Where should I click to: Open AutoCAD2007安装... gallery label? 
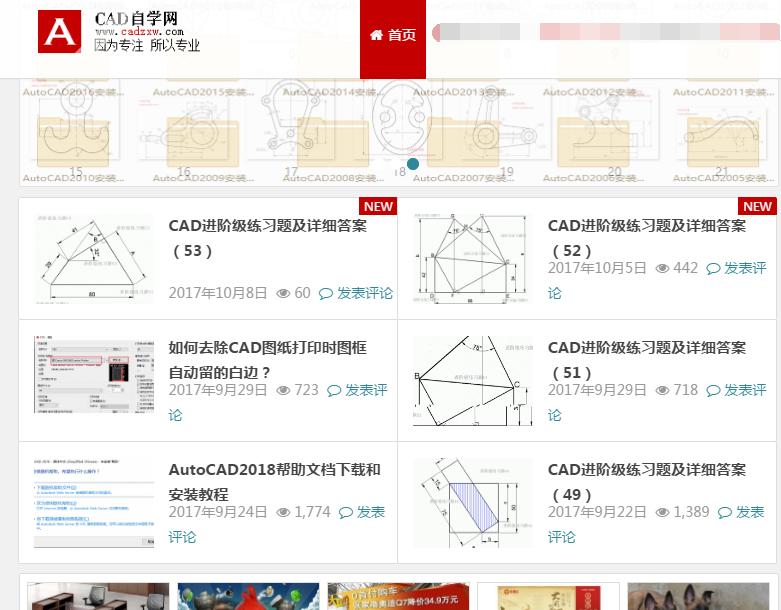pos(463,178)
